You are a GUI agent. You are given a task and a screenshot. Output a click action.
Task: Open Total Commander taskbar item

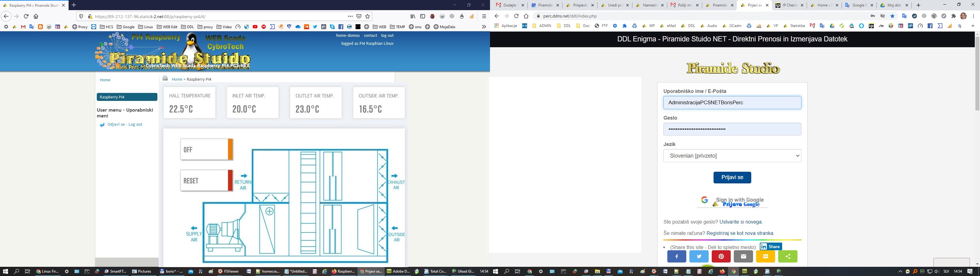coord(435,271)
